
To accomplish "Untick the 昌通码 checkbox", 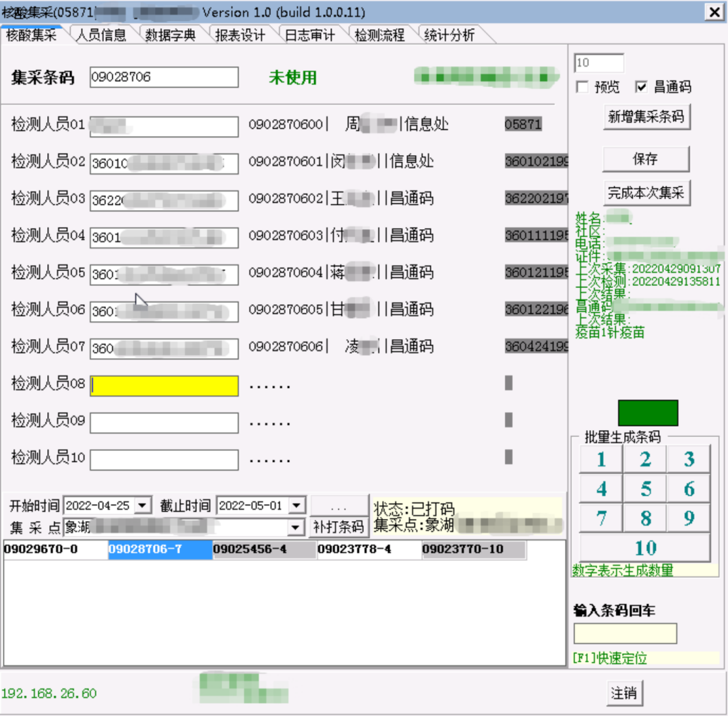I will pyautogui.click(x=641, y=87).
